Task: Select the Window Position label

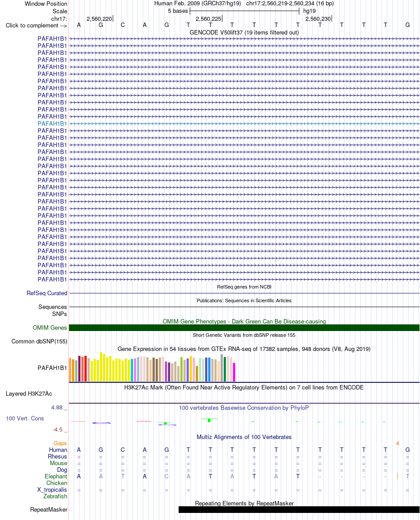Action: pos(46,4)
